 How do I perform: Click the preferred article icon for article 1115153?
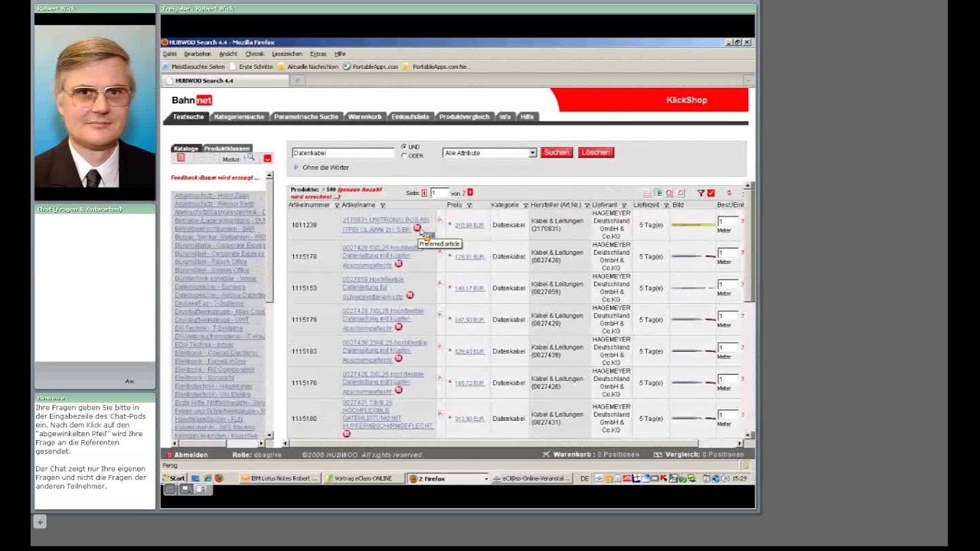pos(410,295)
